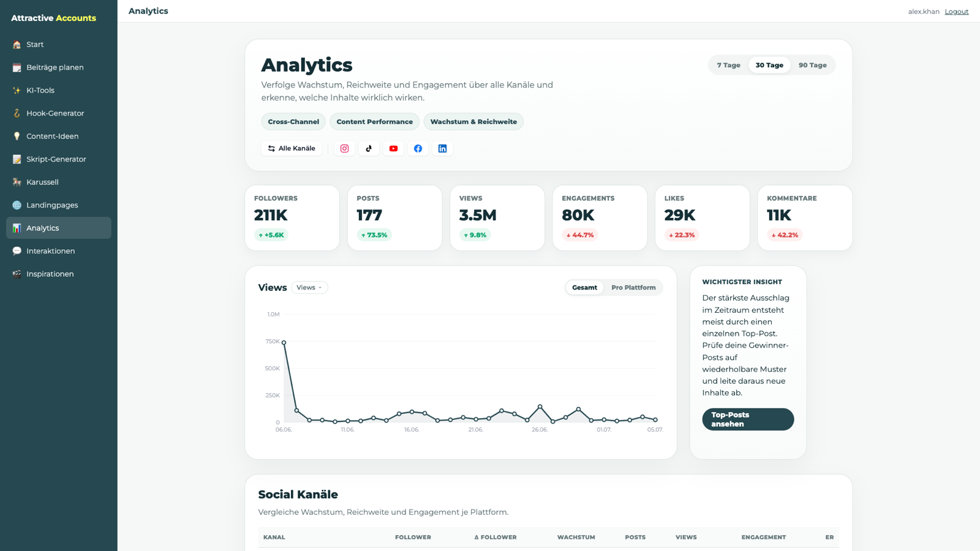The image size is (980, 551).
Task: Switch chart to Pro Plattform
Action: (633, 288)
